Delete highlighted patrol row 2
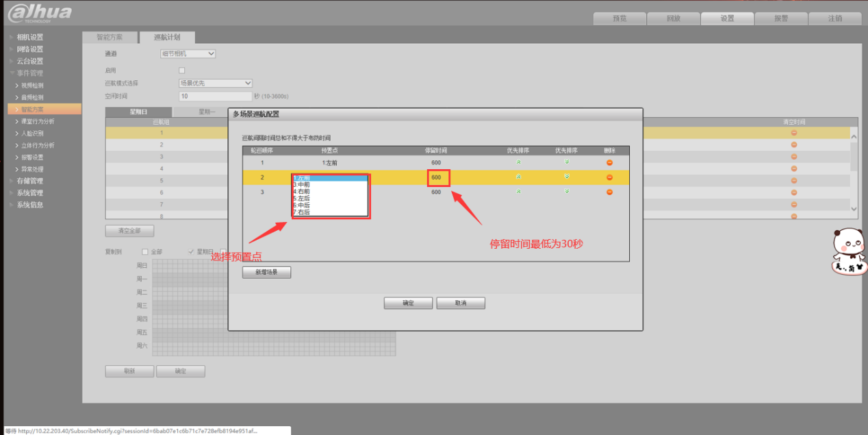 pyautogui.click(x=609, y=177)
